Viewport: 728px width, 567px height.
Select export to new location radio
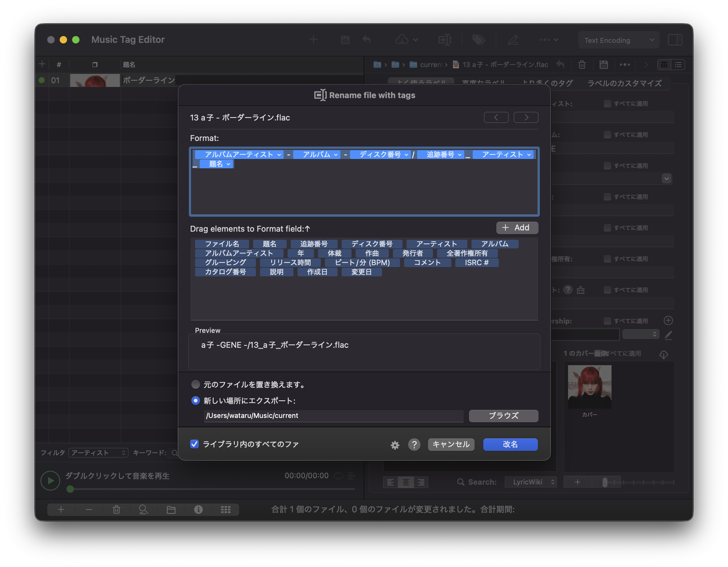pyautogui.click(x=196, y=400)
